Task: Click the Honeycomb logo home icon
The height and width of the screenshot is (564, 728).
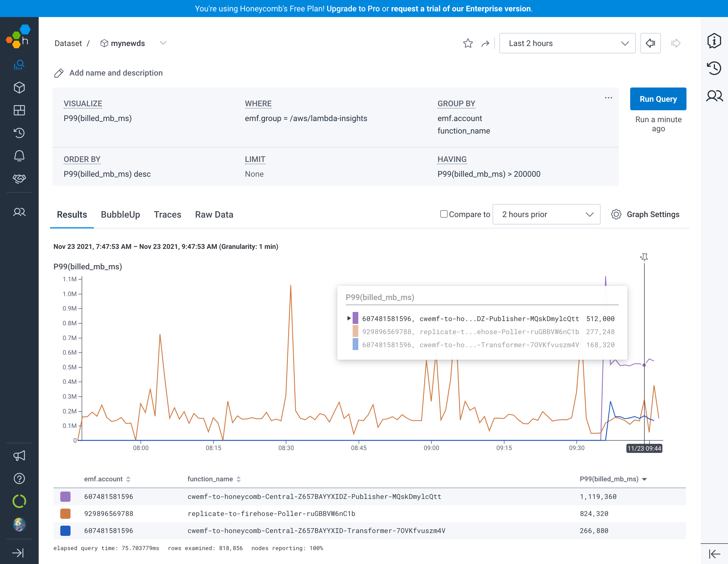Action: coord(18,37)
